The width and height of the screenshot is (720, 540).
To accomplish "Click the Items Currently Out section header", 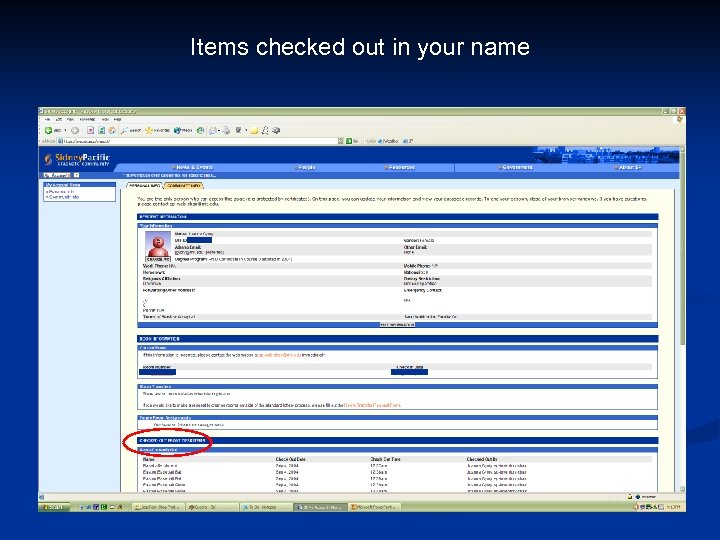I will click(x=398, y=450).
